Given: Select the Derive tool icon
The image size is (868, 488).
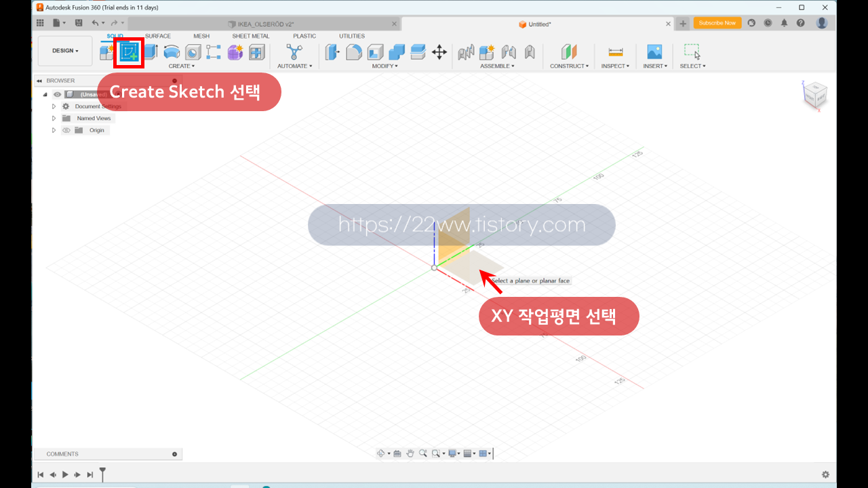Looking at the screenshot, I should tap(256, 52).
